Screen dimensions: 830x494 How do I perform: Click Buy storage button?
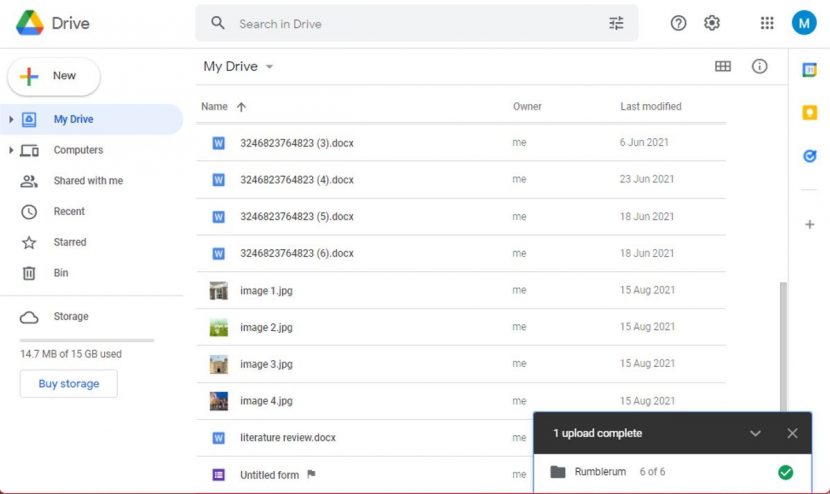(x=69, y=383)
